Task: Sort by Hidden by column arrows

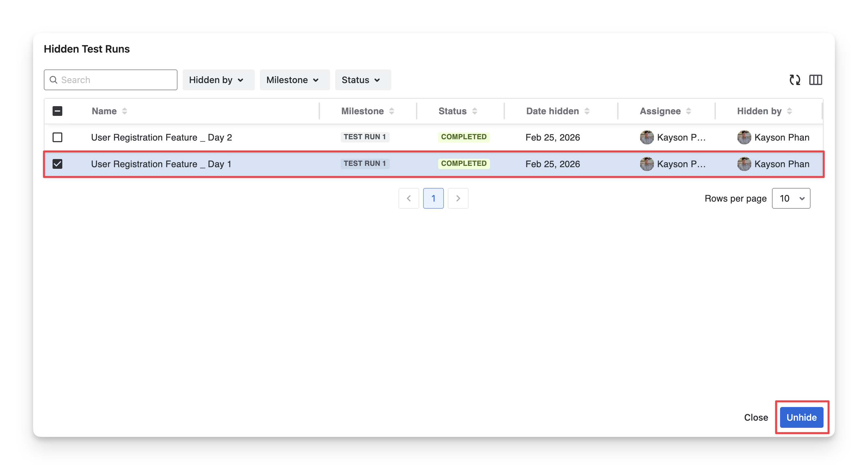Action: [x=789, y=111]
